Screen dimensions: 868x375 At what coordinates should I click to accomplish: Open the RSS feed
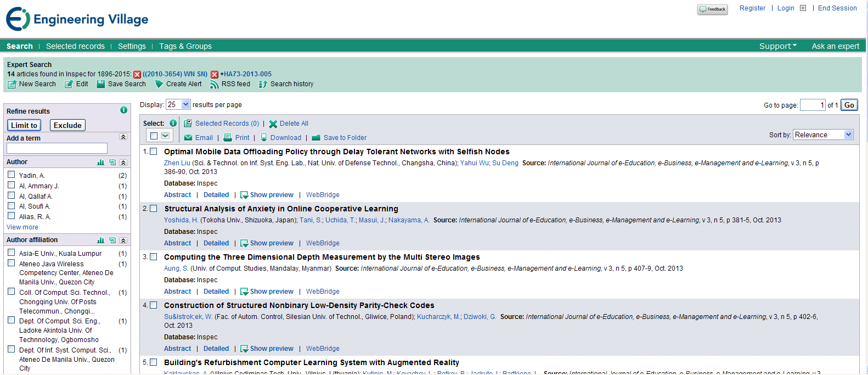pos(230,84)
